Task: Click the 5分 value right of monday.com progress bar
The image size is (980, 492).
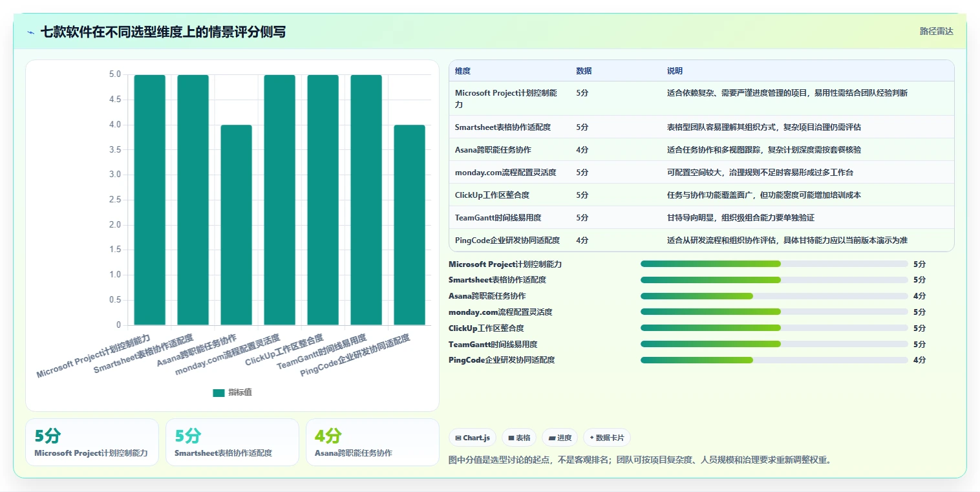Action: pos(919,312)
